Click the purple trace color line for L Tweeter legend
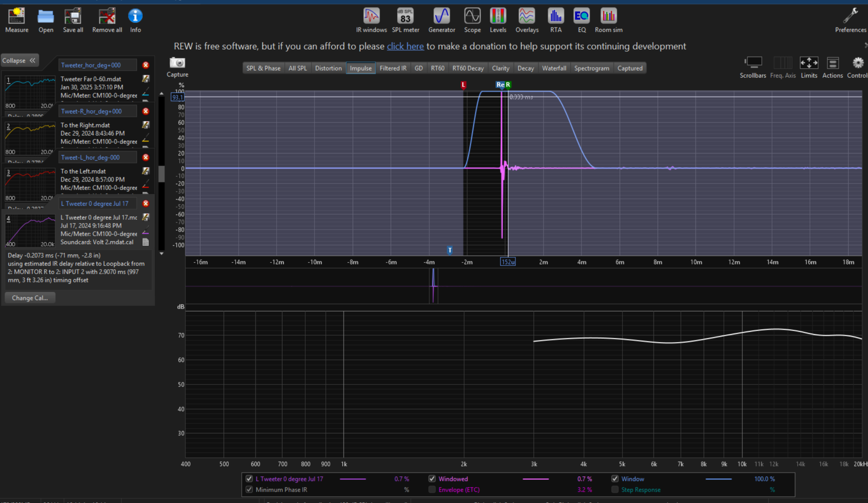The height and width of the screenshot is (503, 868). point(353,479)
